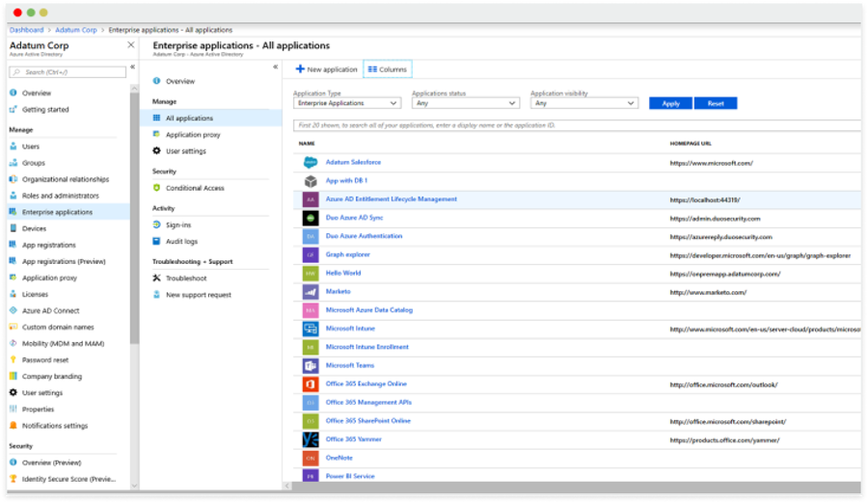Open Microsoft Azure Data Catalog link
868x502 pixels.
click(369, 310)
